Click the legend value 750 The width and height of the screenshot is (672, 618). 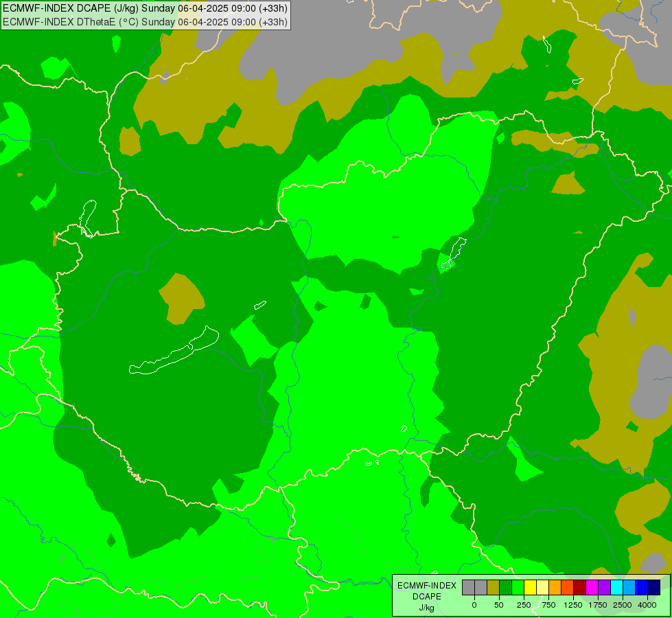point(548,605)
